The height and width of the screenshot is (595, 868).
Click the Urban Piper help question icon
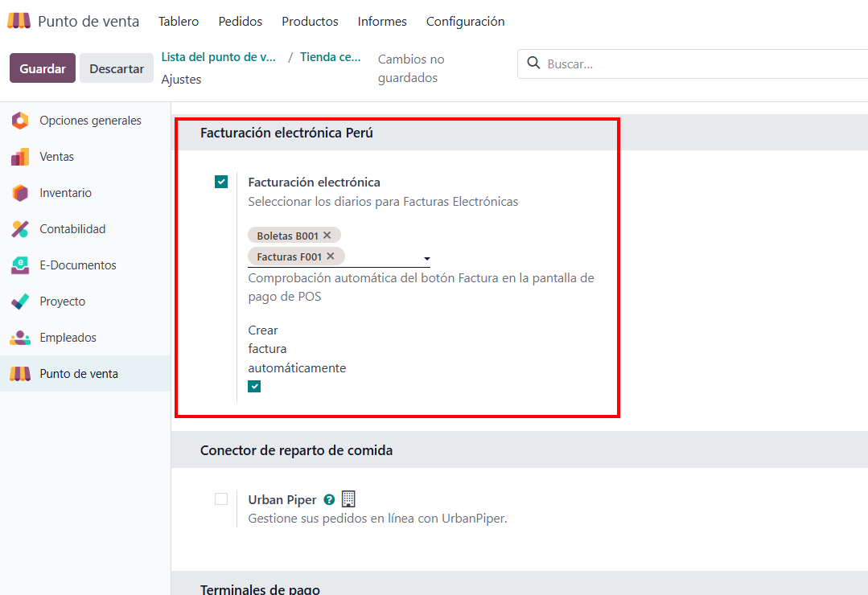(x=329, y=499)
